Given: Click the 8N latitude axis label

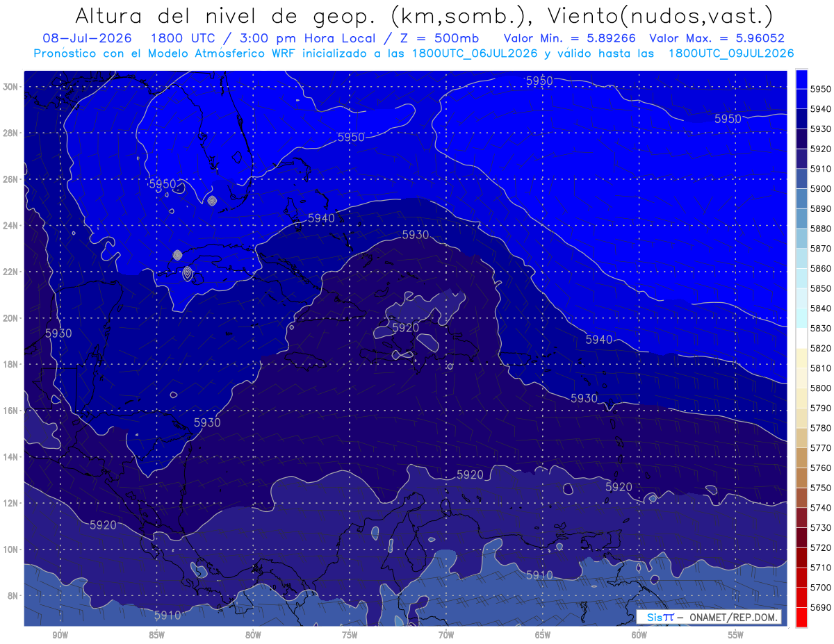Looking at the screenshot, I should point(14,596).
